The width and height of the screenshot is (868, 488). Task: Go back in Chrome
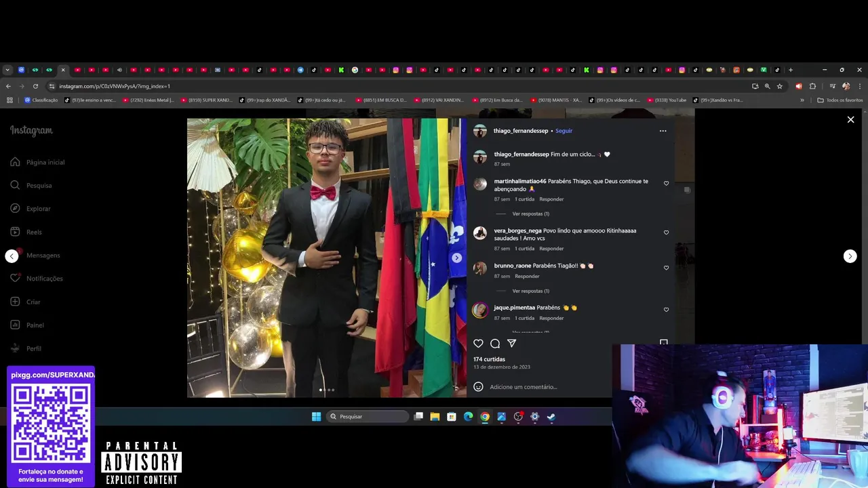click(x=8, y=86)
